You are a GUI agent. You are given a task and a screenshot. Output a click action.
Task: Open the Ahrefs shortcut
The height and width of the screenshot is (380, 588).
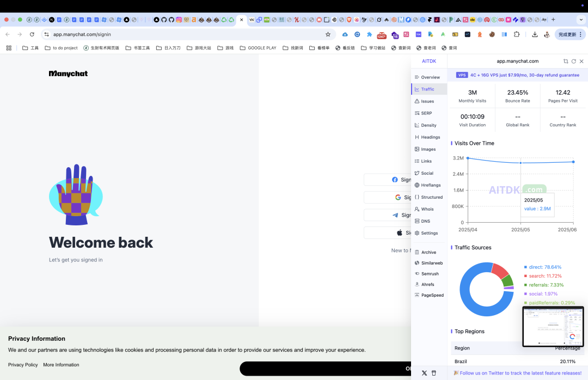tap(425, 285)
